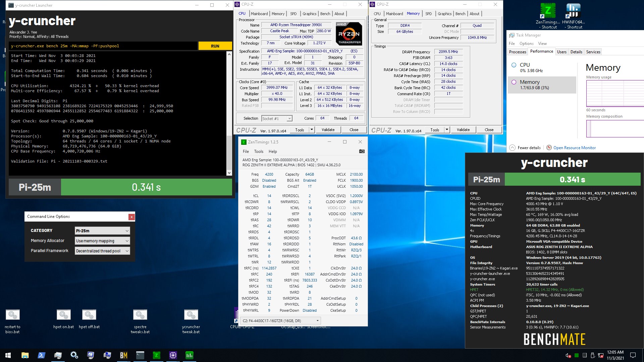Open the ZenTimings Tools menu

coord(259,152)
